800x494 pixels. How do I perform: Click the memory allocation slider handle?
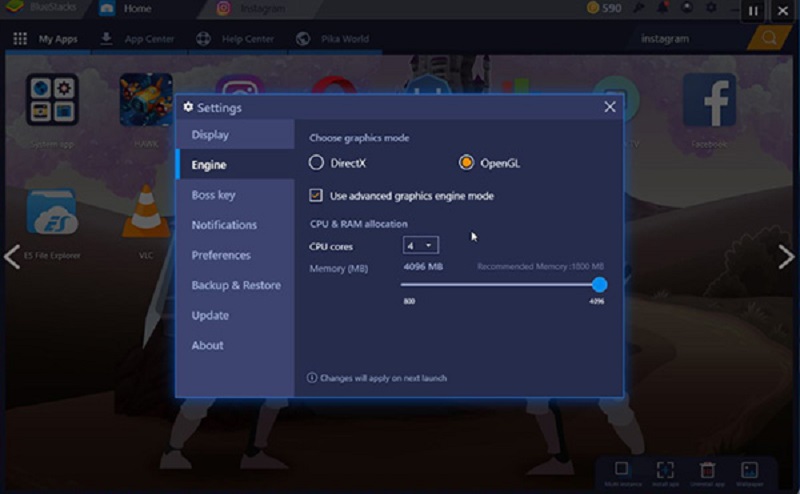click(599, 285)
